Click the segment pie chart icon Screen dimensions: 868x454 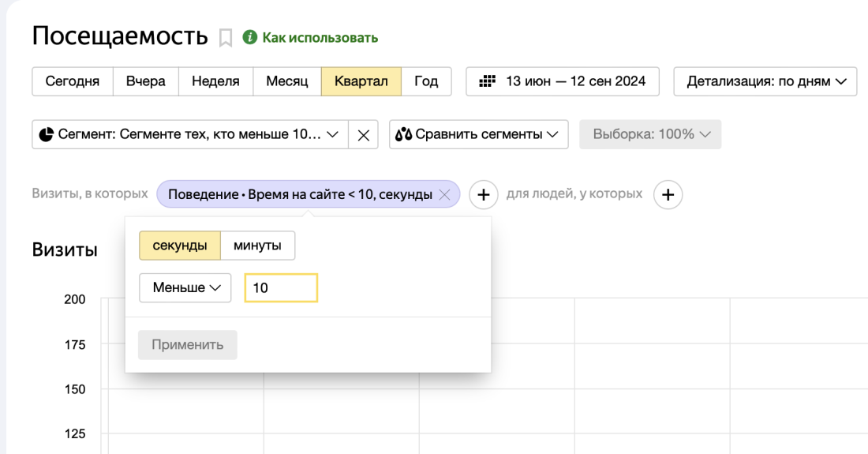pyautogui.click(x=46, y=134)
